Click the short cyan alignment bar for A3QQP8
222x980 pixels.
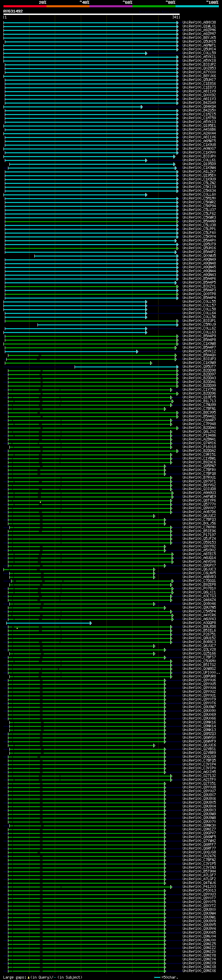pyautogui.click(x=49, y=623)
